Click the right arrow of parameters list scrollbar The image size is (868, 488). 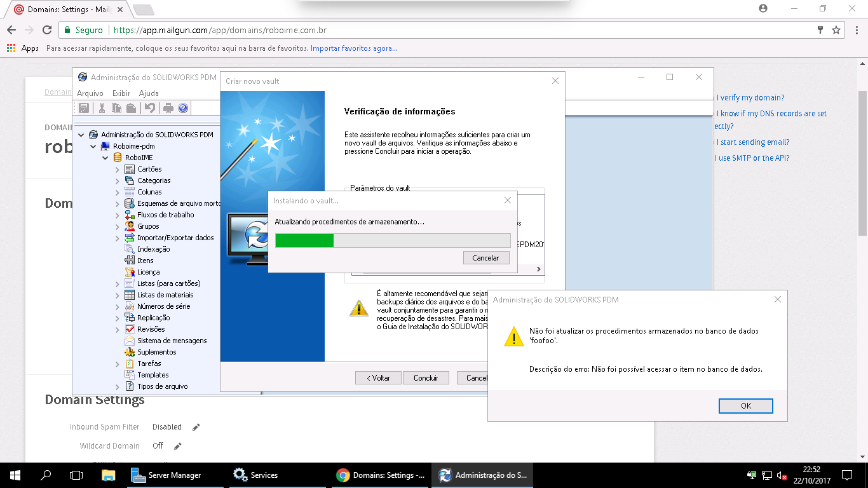coord(539,269)
